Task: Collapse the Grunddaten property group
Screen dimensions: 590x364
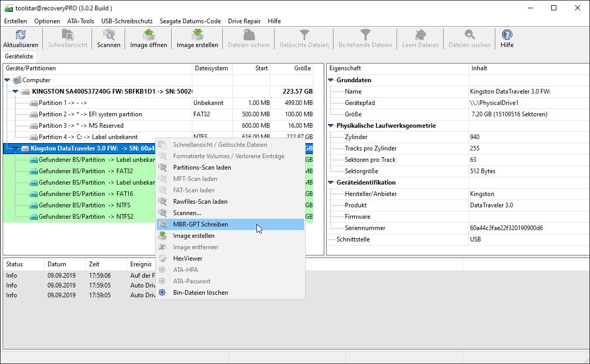Action: [x=331, y=80]
